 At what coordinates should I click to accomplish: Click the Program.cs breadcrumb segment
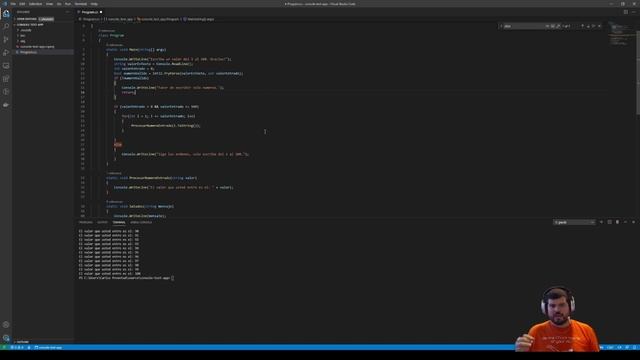91,19
